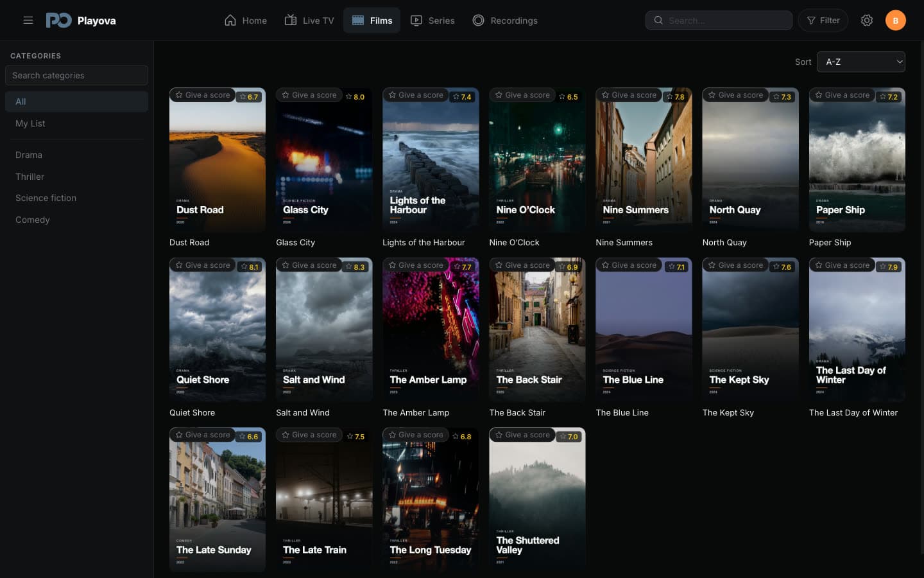Click the Salt and Wind title text
The image size is (924, 578).
tap(303, 412)
